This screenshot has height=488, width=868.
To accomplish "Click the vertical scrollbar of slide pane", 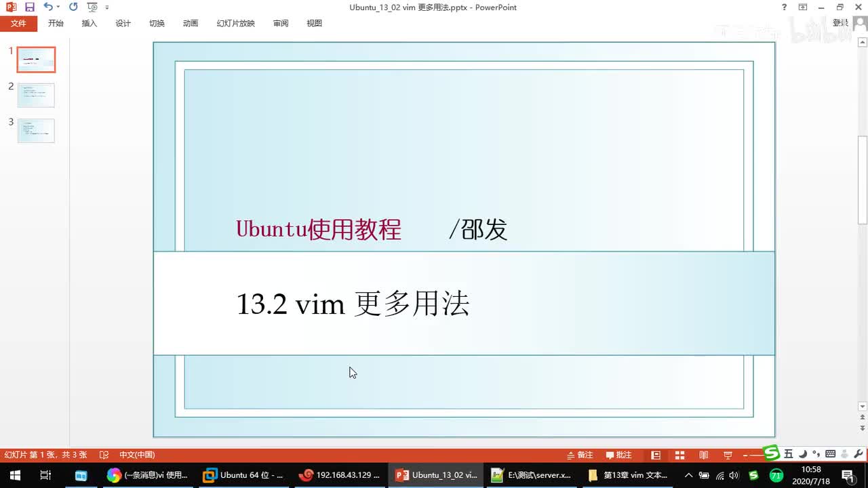I will coord(863,180).
